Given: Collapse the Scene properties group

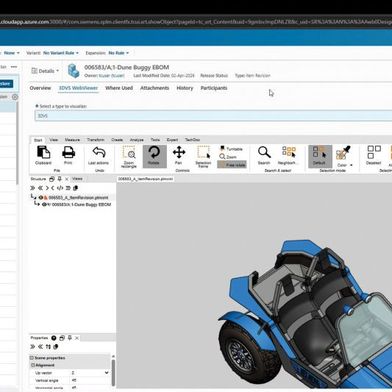Looking at the screenshot, I should [x=32, y=358].
